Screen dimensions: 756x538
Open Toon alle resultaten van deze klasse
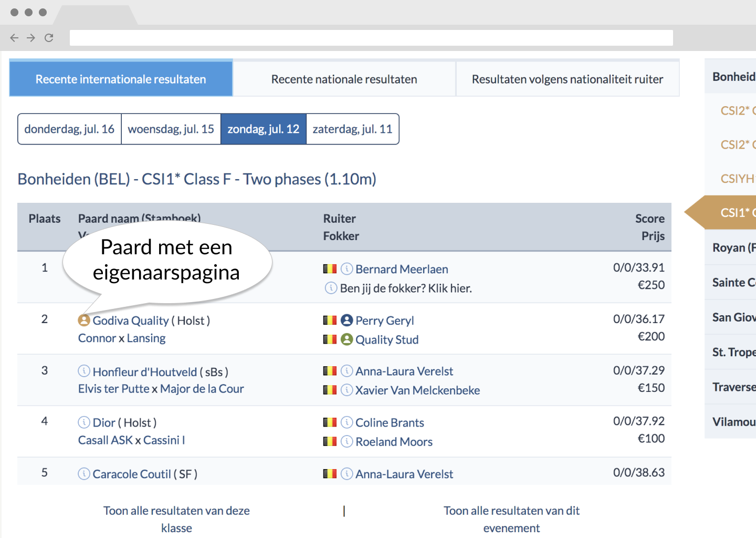[176, 519]
